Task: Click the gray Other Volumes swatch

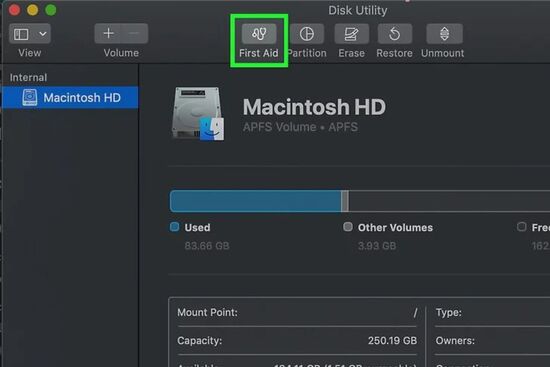Action: tap(348, 227)
